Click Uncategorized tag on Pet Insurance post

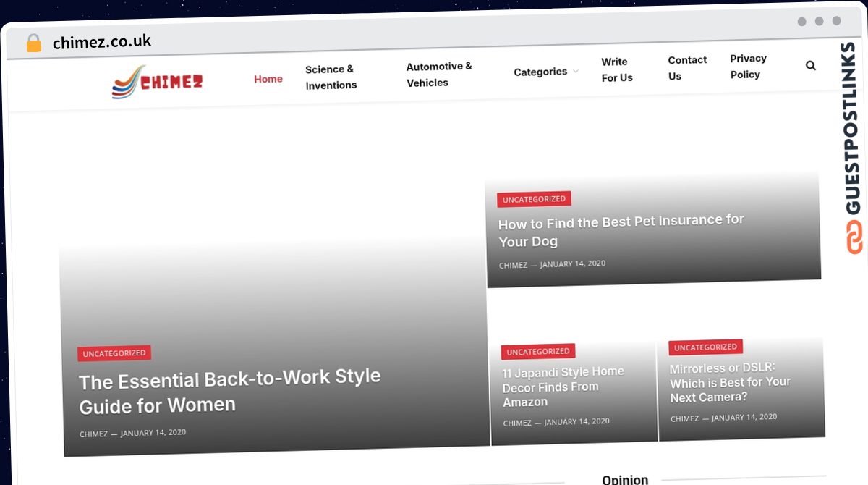click(x=534, y=199)
